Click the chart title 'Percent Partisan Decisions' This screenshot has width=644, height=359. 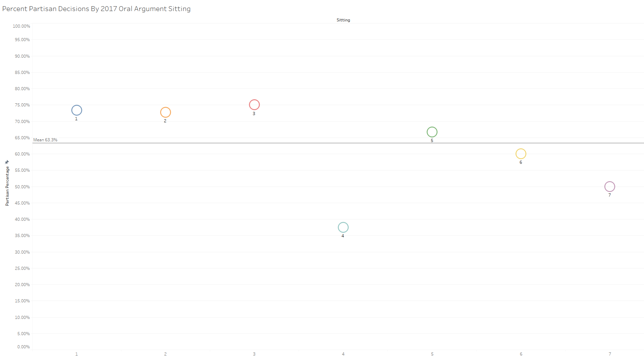coord(96,9)
